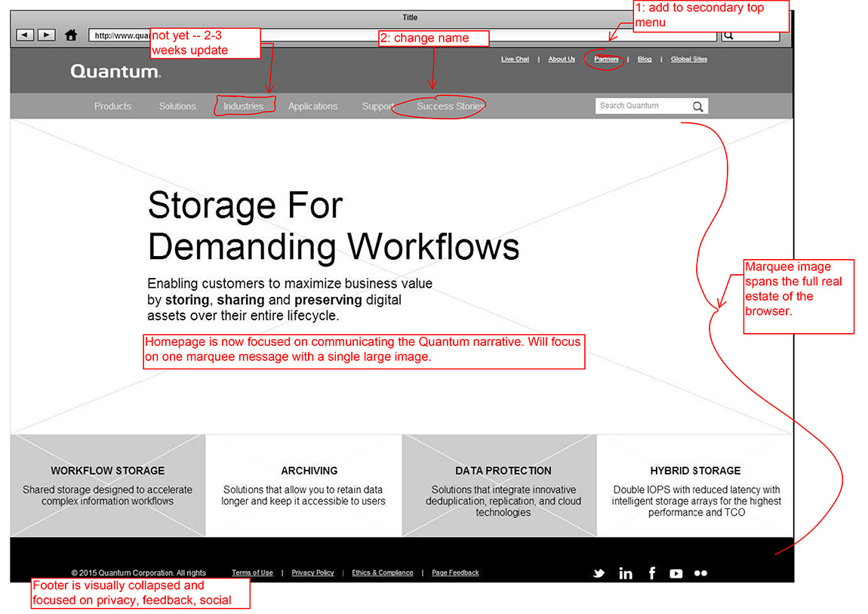
Task: Open the Privacy Policy footer link
Action: 312,573
